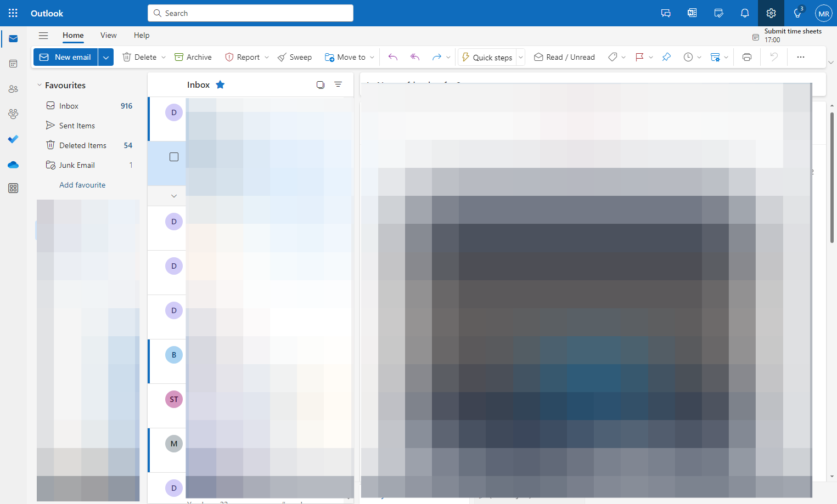This screenshot has height=504, width=837.
Task: Open the tips lightbulb icon
Action: point(797,13)
